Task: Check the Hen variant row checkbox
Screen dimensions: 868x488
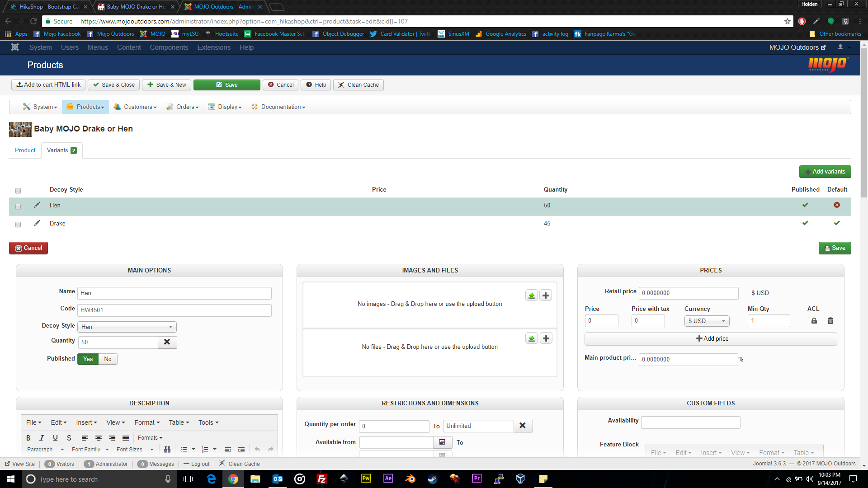Action: pyautogui.click(x=18, y=206)
